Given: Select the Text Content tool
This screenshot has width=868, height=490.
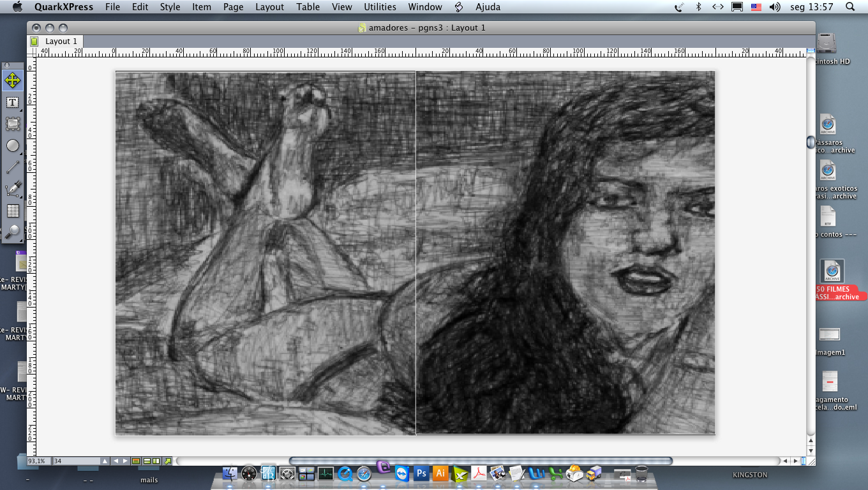Looking at the screenshot, I should 13,102.
